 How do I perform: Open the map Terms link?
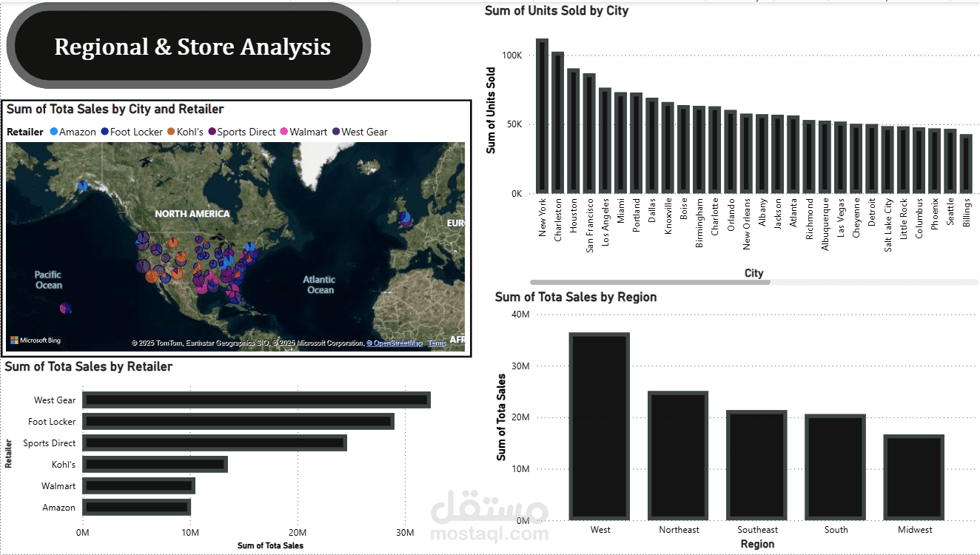click(x=437, y=343)
